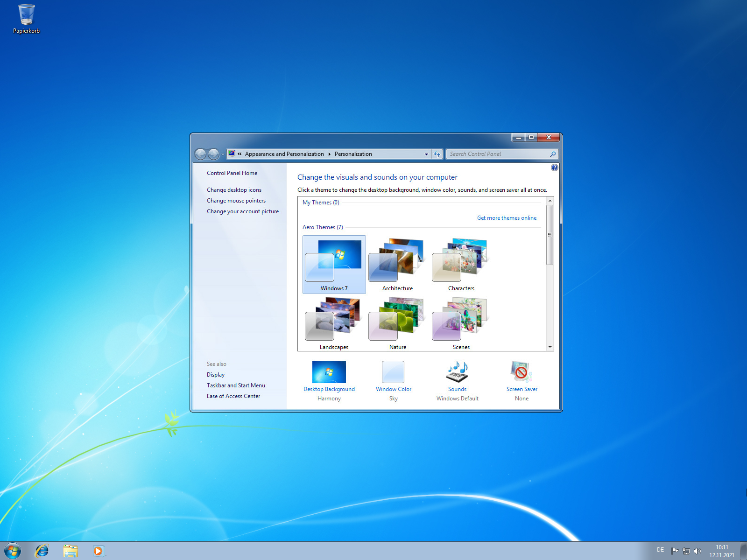Image resolution: width=747 pixels, height=560 pixels.
Task: Open Change mouse pointers link
Action: pyautogui.click(x=236, y=201)
